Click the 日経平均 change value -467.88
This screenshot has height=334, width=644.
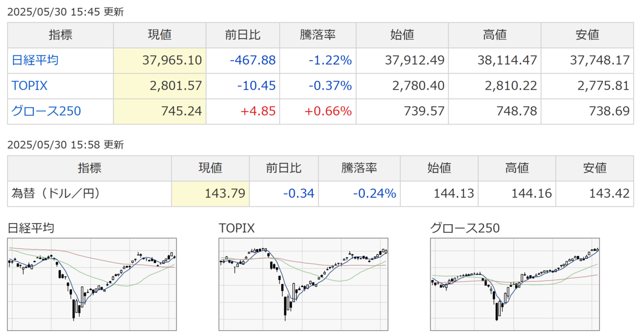(x=252, y=61)
